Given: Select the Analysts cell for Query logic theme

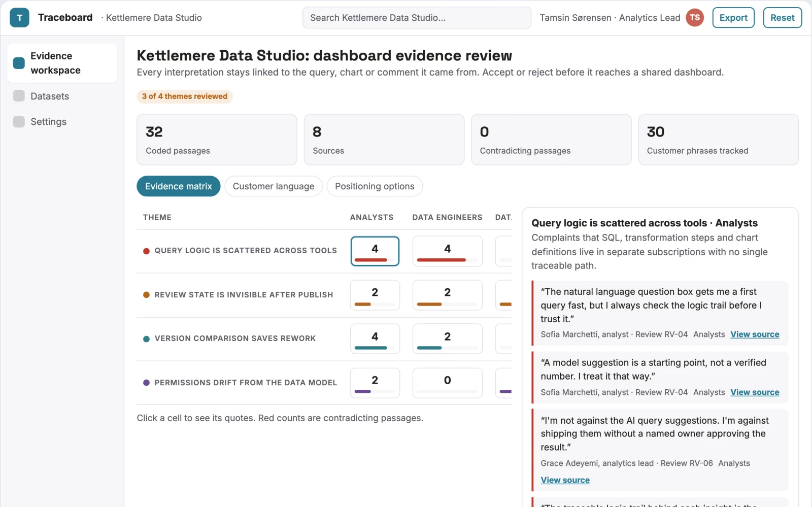Looking at the screenshot, I should [375, 251].
